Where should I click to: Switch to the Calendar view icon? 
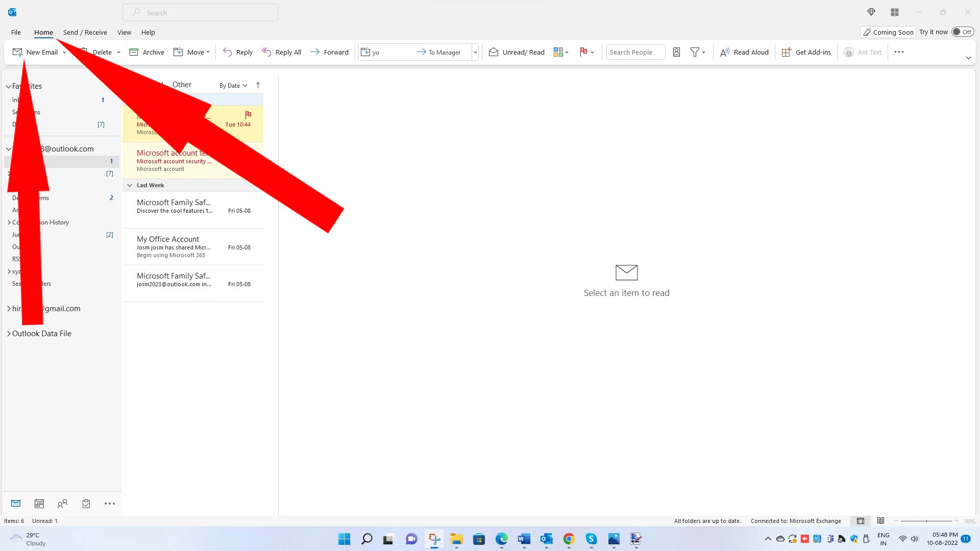[x=39, y=504]
